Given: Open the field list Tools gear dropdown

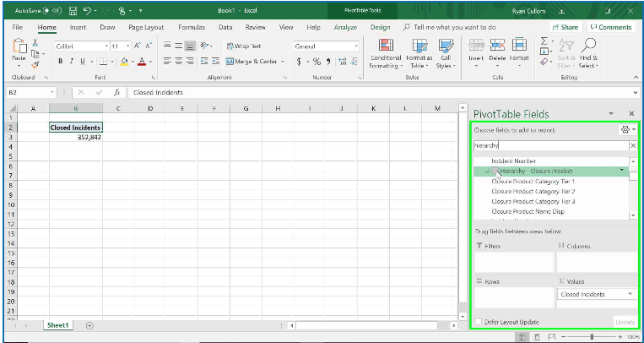Looking at the screenshot, I should (x=628, y=129).
